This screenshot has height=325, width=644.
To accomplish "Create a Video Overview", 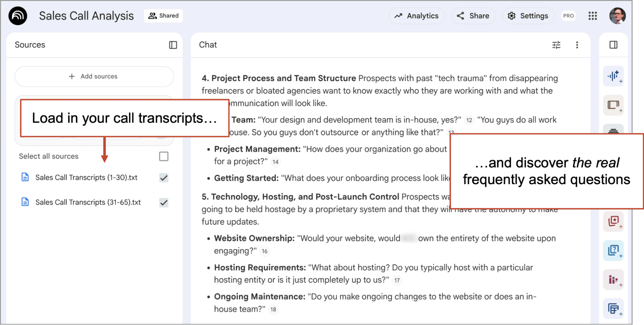I will click(x=613, y=105).
